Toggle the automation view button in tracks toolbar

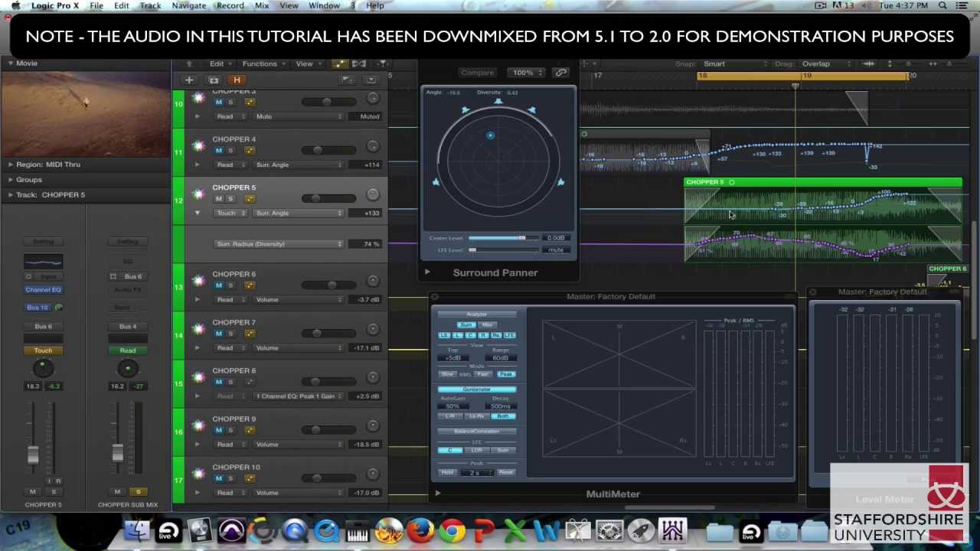340,64
